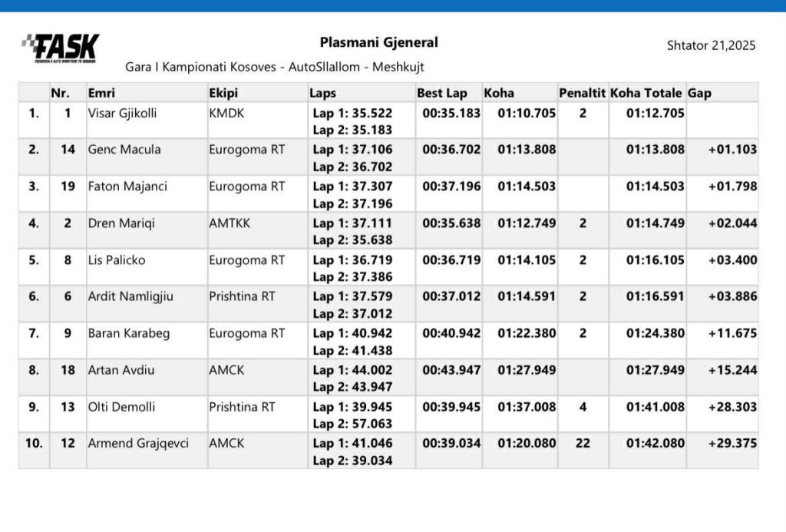Screen dimensions: 786x532
Task: Click Armend Grajqevci's penalty value 22
Action: click(583, 443)
